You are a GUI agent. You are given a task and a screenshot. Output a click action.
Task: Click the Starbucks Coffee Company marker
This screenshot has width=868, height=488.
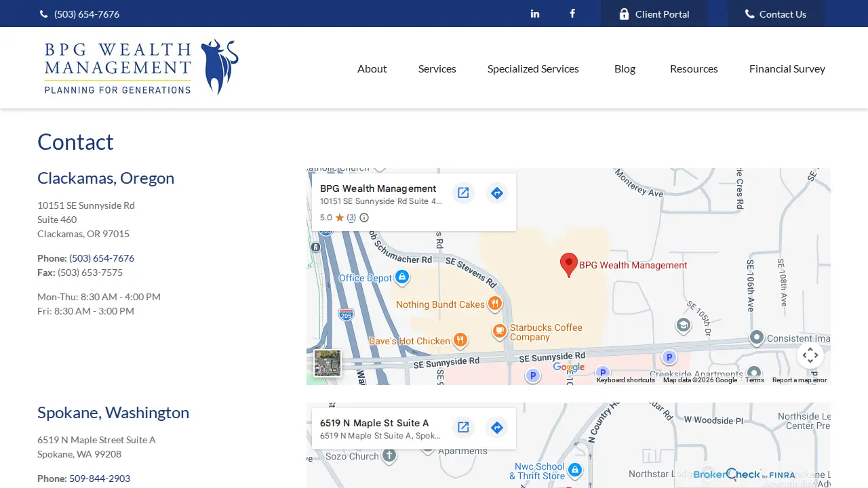coord(500,331)
